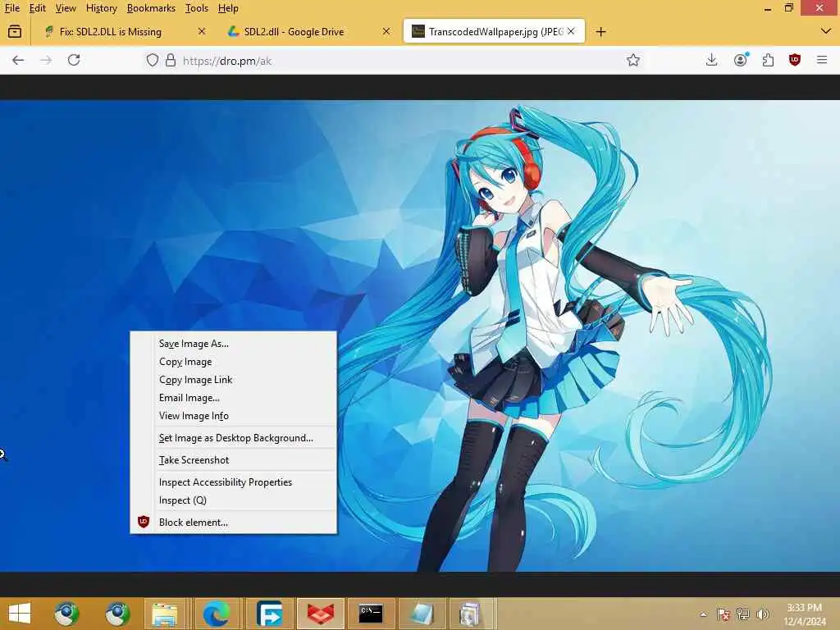Open the taskbar clock showing 3:33 PM

pos(805,614)
